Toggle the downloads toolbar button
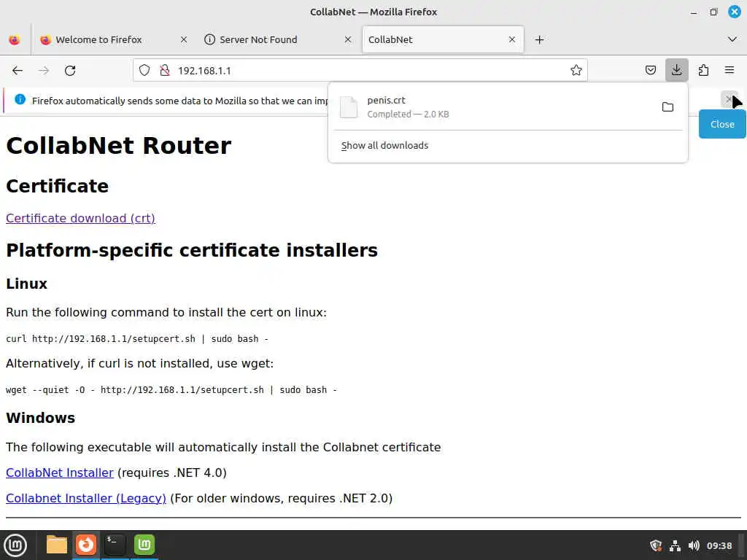This screenshot has width=747, height=560. point(676,71)
